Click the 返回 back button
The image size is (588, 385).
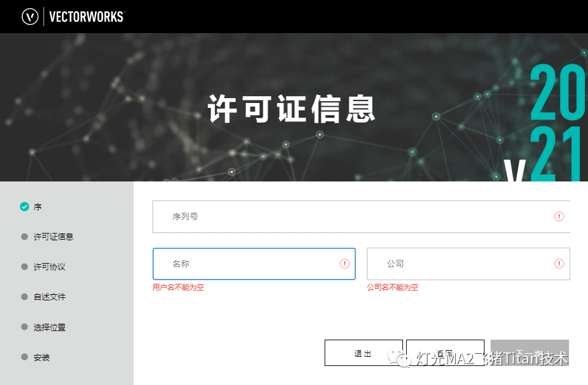[x=445, y=353]
